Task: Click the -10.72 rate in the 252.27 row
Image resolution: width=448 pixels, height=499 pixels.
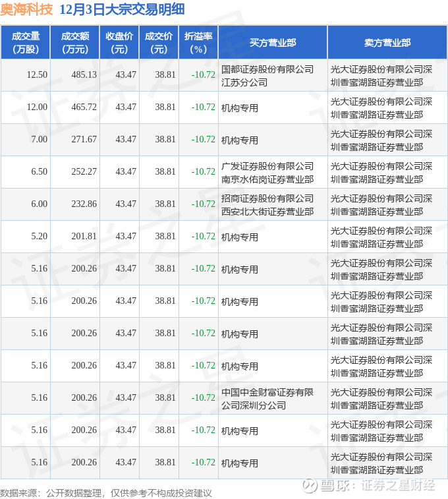Action: (x=203, y=171)
